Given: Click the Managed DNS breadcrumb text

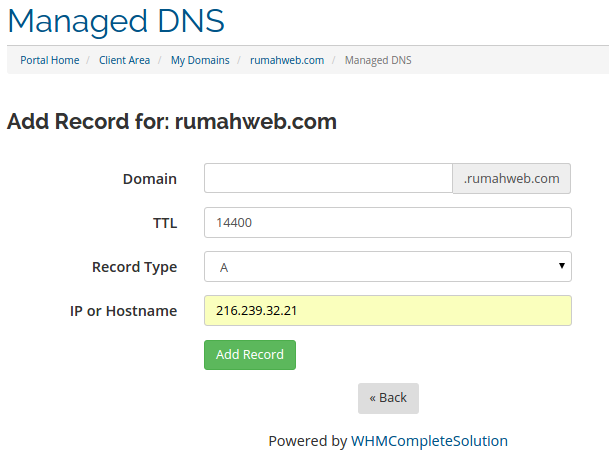Looking at the screenshot, I should click(x=378, y=60).
